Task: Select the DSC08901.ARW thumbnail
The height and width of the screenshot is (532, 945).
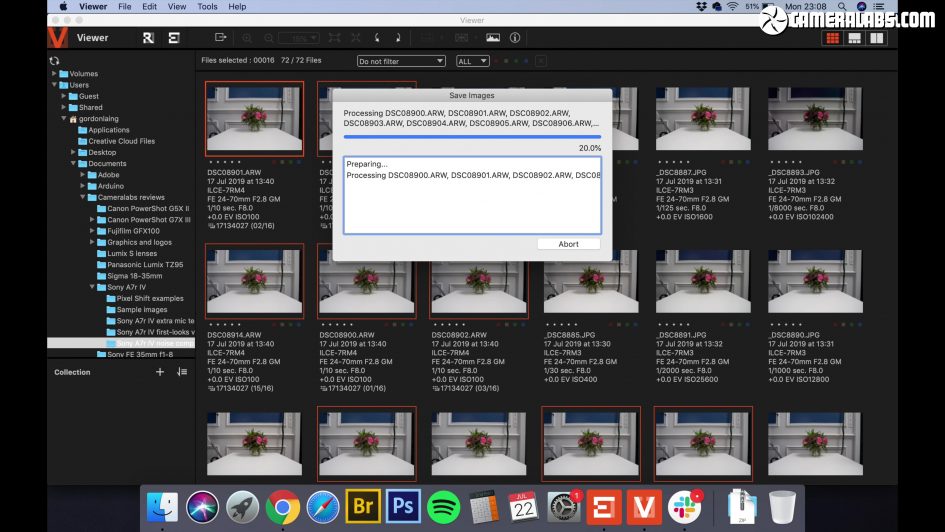Action: point(254,119)
